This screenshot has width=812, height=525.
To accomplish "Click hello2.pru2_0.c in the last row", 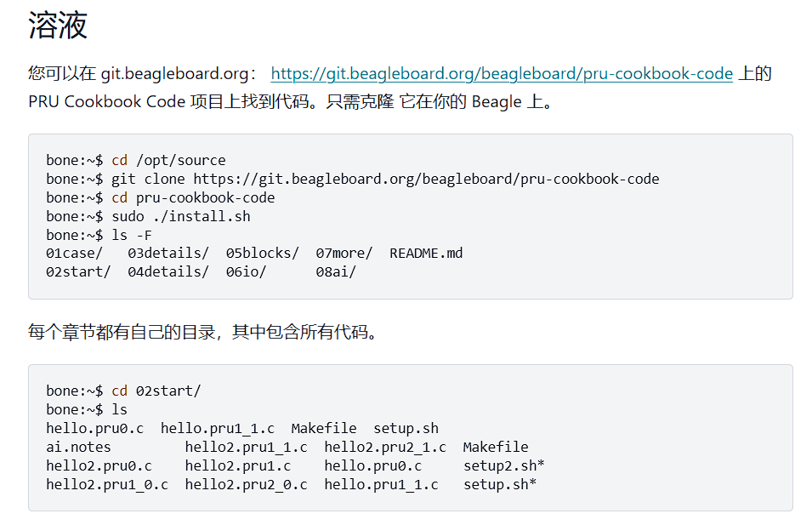I will coord(246,484).
